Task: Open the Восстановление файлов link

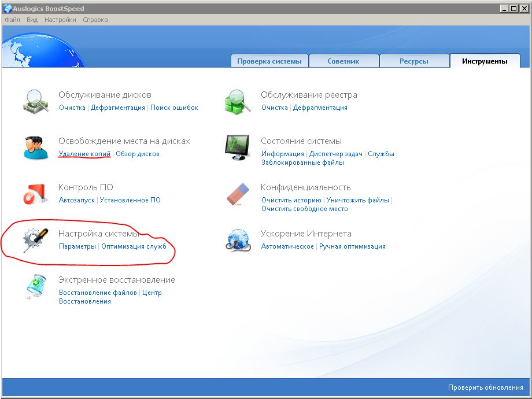Action: pos(98,293)
